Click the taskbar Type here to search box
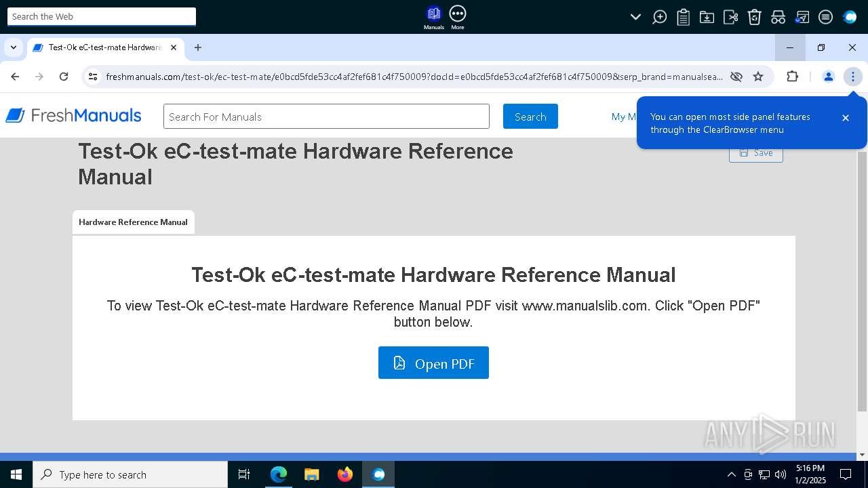Screen dimensions: 868x488 [130, 474]
